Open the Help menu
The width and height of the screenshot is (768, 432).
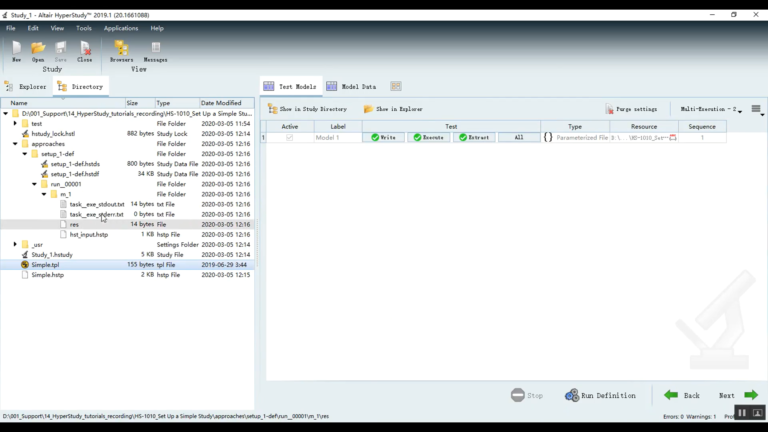[157, 28]
